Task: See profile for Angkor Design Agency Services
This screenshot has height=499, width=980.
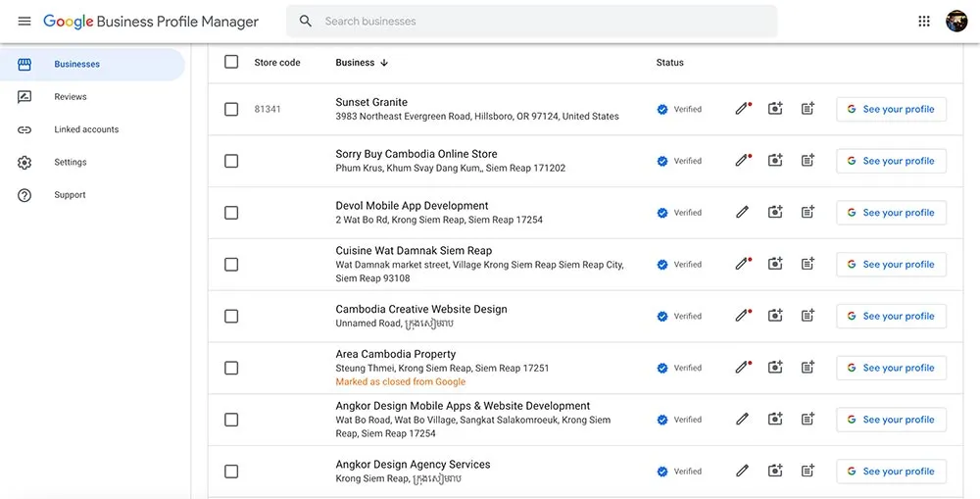Action: point(891,472)
